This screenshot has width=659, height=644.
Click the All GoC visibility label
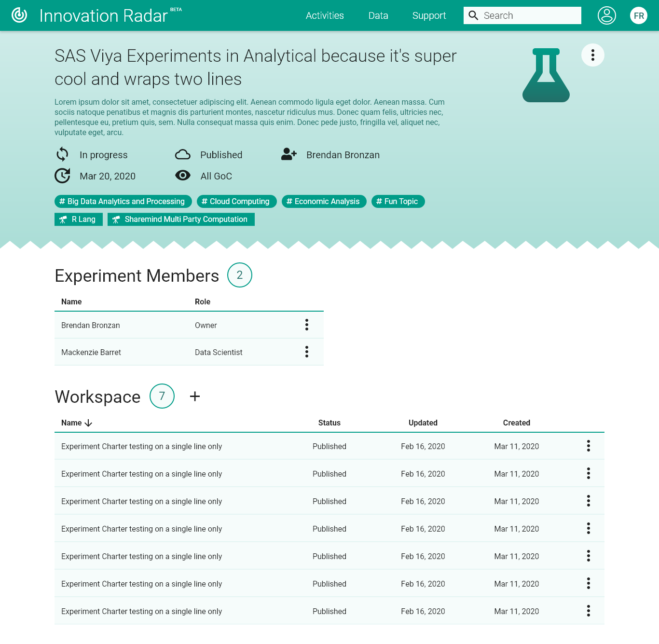tap(216, 176)
